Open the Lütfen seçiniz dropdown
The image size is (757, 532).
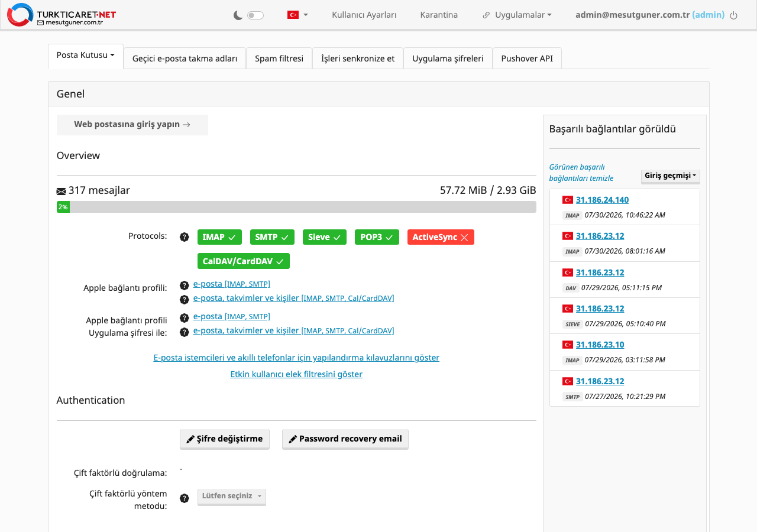click(x=232, y=497)
